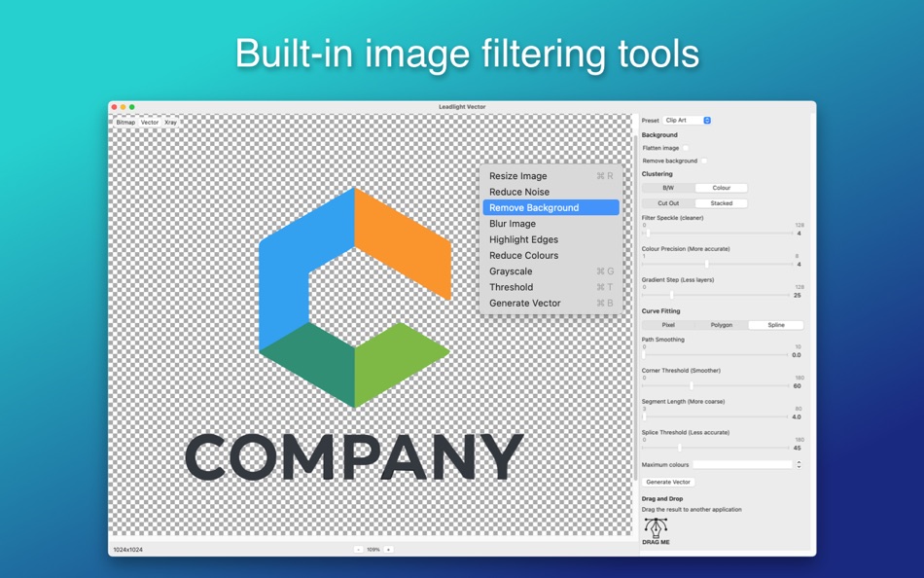The width and height of the screenshot is (924, 578).
Task: Switch clustering to Cut Out mode
Action: tap(667, 202)
